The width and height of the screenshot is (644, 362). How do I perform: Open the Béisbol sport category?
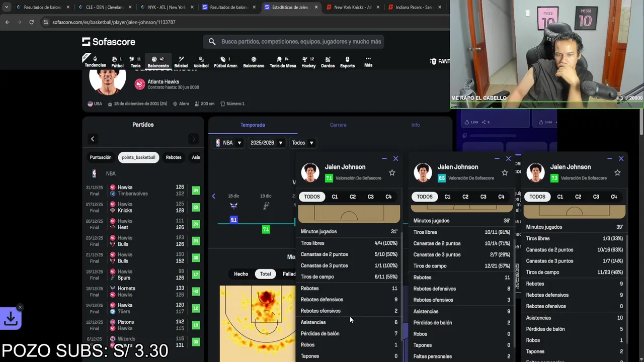pos(181,62)
